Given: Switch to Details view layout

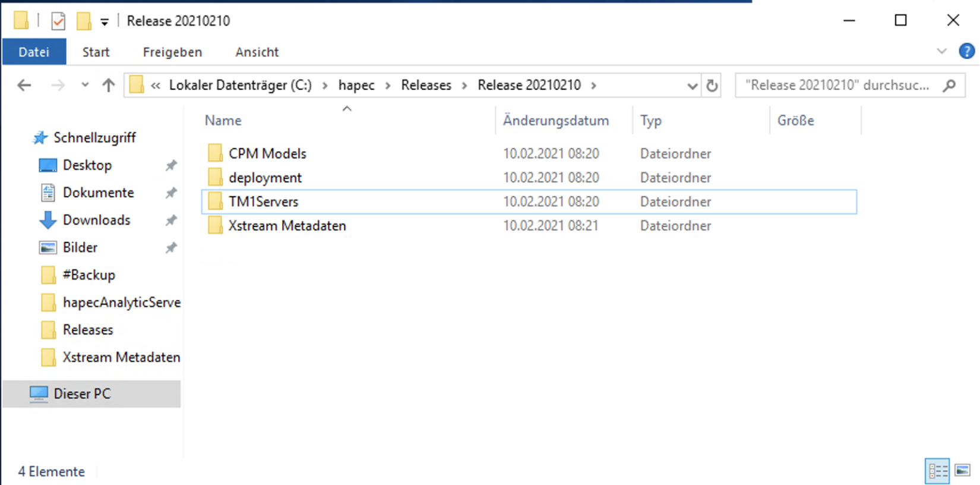Looking at the screenshot, I should pos(937,471).
